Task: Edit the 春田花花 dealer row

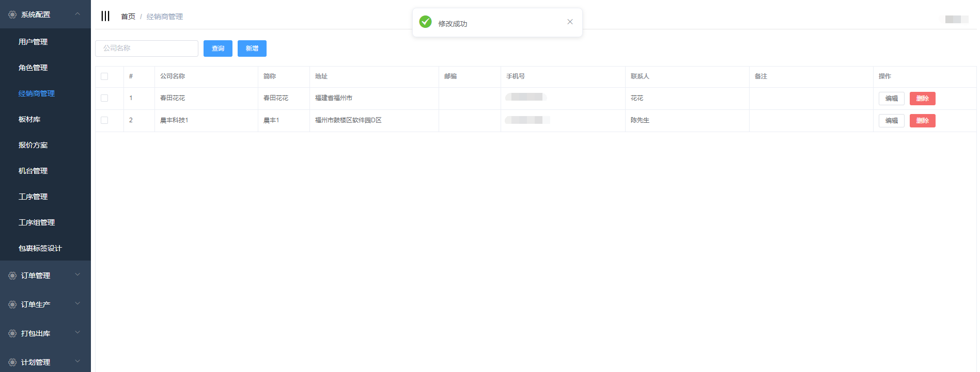Action: click(891, 99)
